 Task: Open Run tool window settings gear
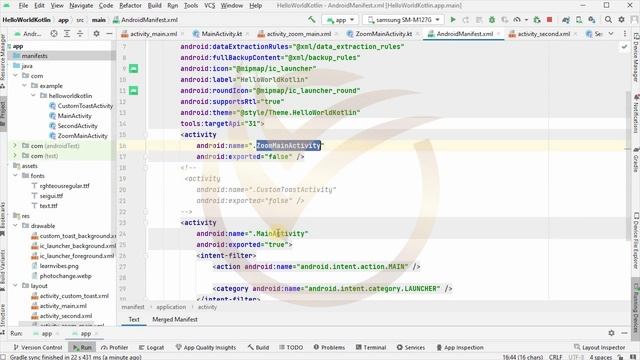[611, 333]
